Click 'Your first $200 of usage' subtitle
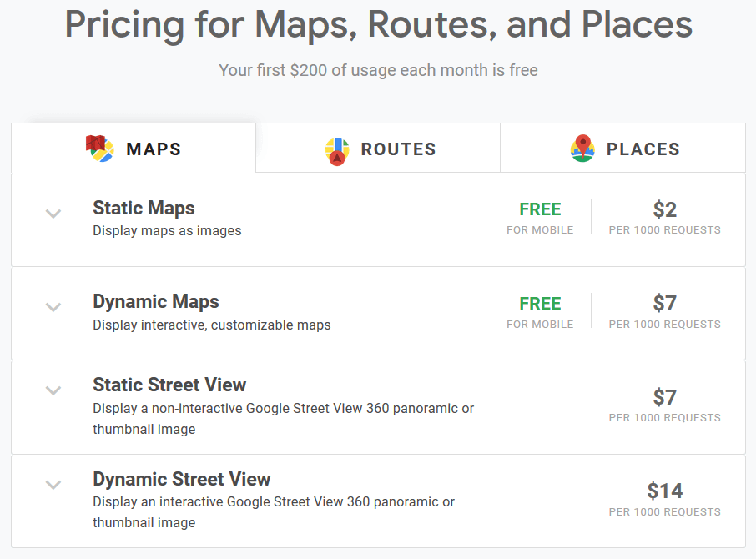This screenshot has width=756, height=559. pos(379,70)
